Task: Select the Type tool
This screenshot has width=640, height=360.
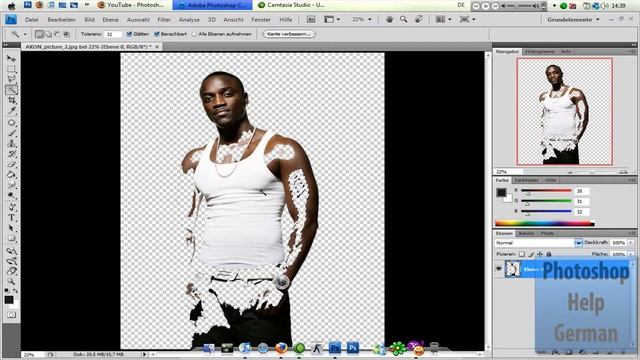Action: pos(11,218)
